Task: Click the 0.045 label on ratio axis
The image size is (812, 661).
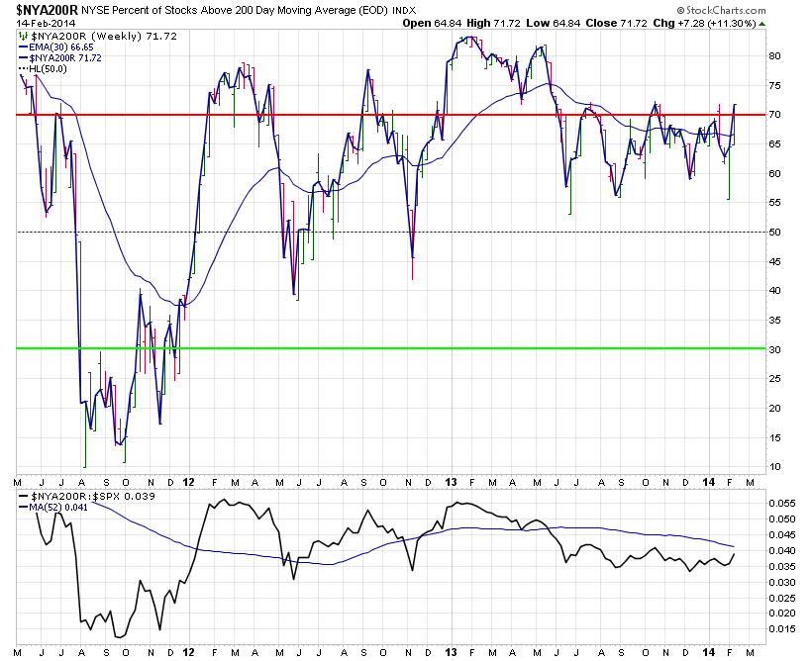Action: pos(782,534)
